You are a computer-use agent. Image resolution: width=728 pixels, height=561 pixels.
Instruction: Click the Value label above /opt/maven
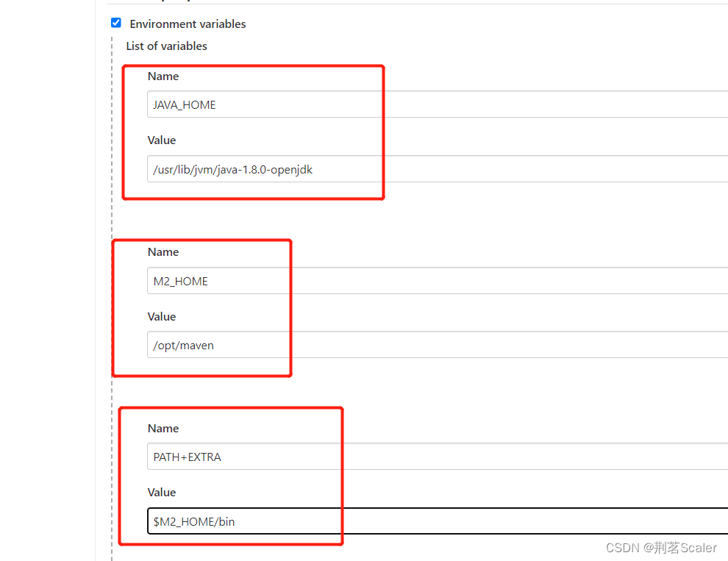coord(161,316)
